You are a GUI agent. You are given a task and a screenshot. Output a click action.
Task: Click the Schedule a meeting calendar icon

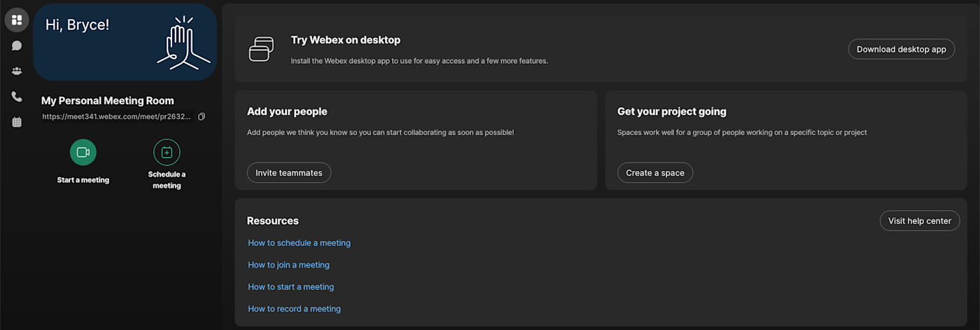pyautogui.click(x=167, y=152)
